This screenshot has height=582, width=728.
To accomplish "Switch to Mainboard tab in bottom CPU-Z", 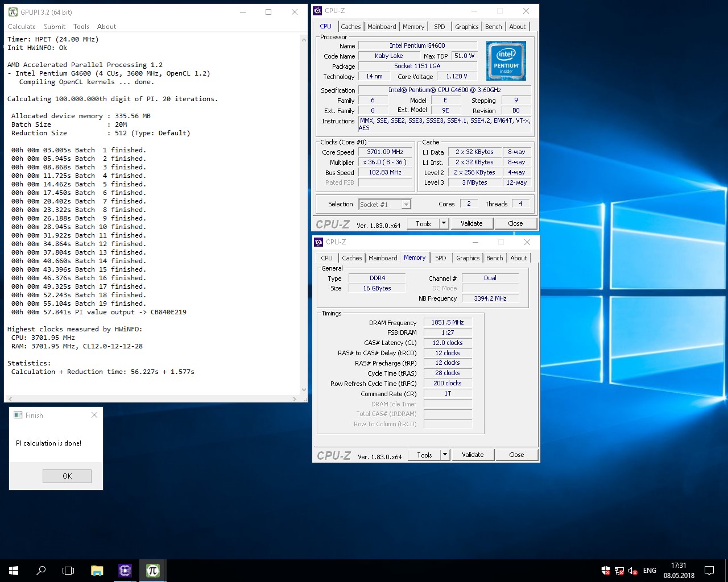I will [383, 258].
